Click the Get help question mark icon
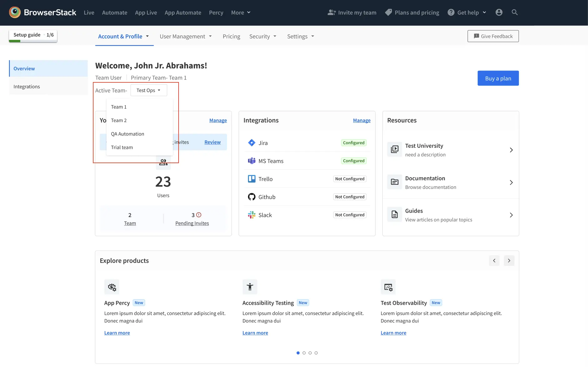 click(x=451, y=12)
